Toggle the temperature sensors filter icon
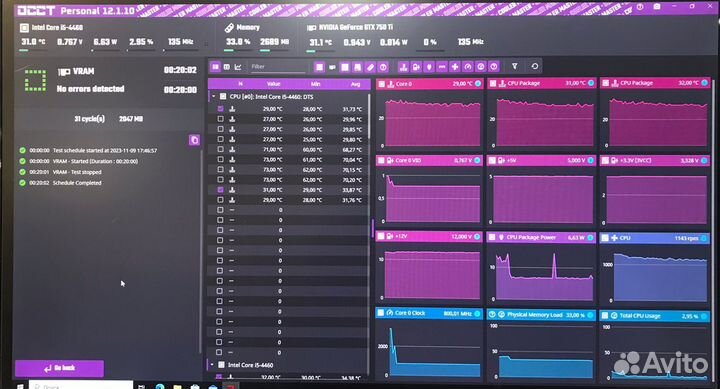The width and height of the screenshot is (720, 389). coord(403,67)
